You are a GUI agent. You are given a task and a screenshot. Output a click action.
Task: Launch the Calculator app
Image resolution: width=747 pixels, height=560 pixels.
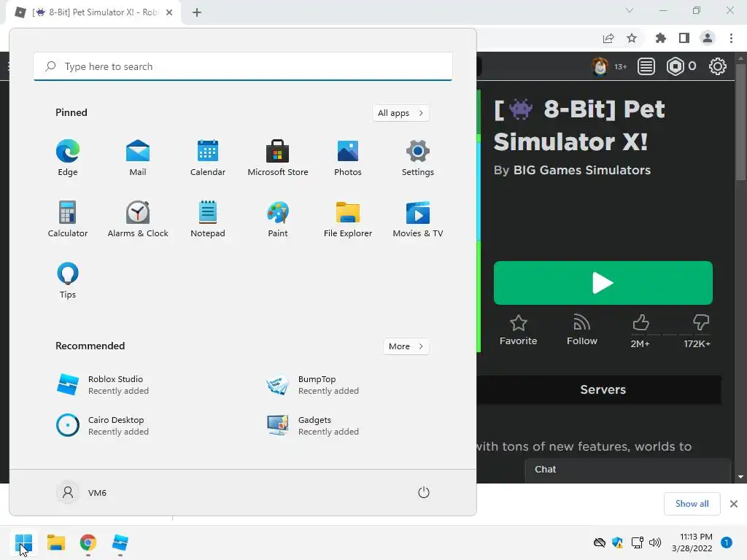point(68,219)
